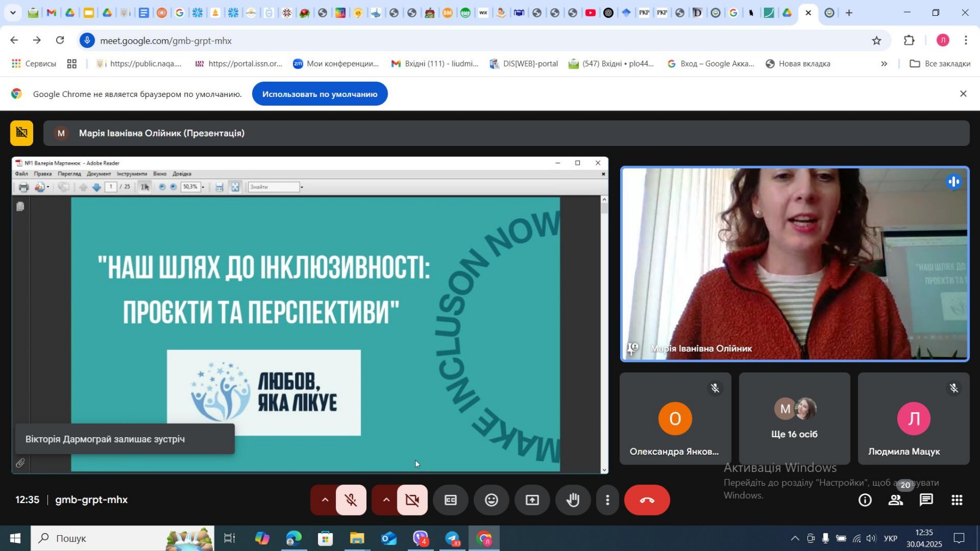This screenshot has width=980, height=551.
Task: Open meeting details info icon
Action: pyautogui.click(x=865, y=500)
